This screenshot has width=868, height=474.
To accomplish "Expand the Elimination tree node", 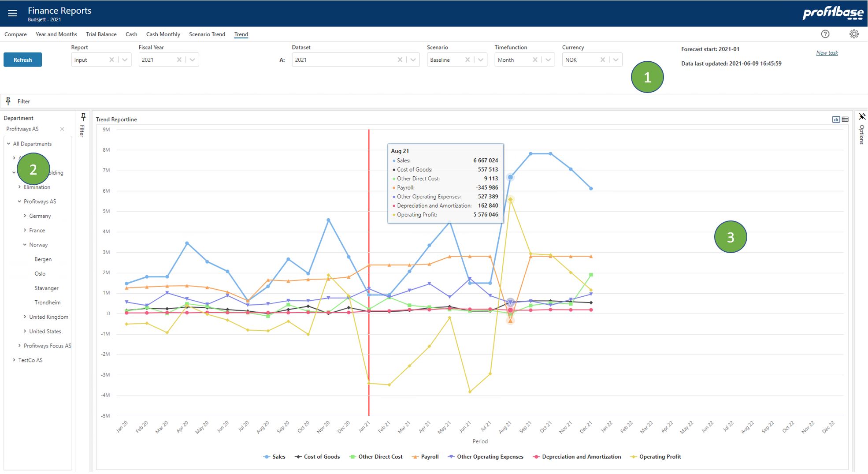I will (x=19, y=187).
